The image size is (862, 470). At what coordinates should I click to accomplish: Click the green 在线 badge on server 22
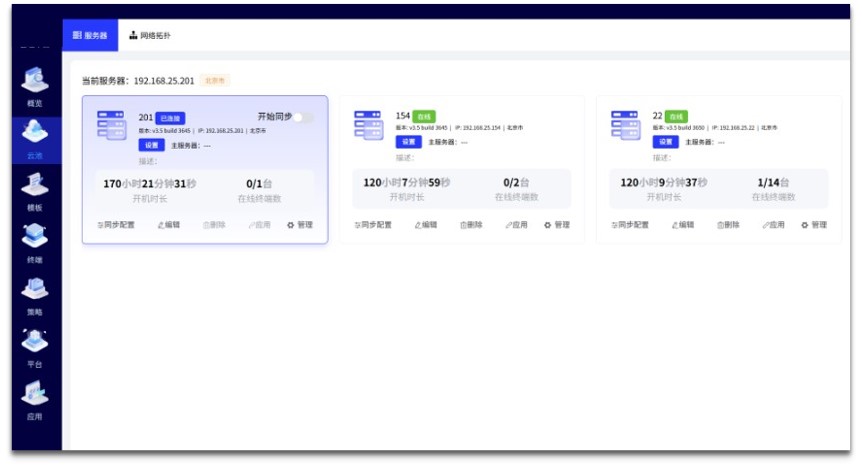tap(676, 117)
